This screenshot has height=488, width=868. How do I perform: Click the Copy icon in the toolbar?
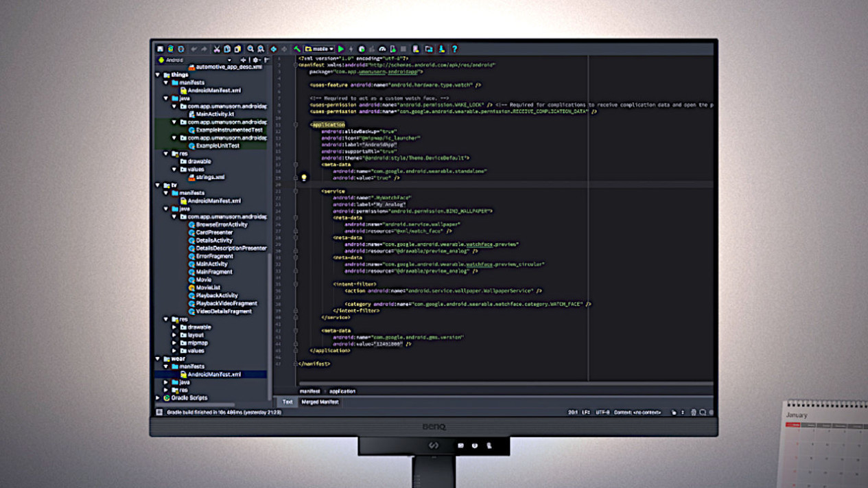pyautogui.click(x=227, y=49)
